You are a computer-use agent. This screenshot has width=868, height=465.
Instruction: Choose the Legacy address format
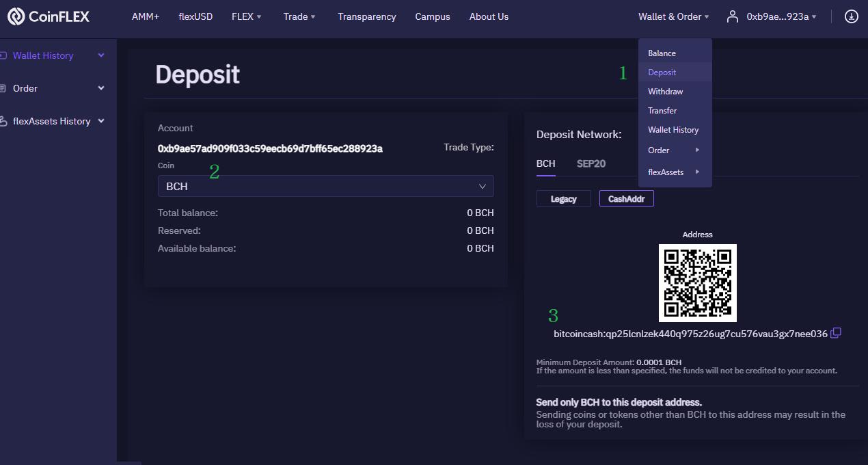[x=564, y=198]
